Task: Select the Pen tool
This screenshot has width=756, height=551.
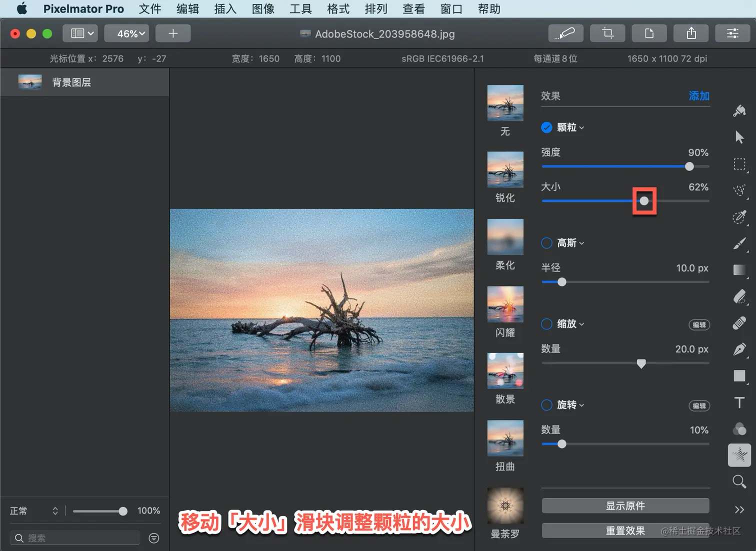Action: 739,349
